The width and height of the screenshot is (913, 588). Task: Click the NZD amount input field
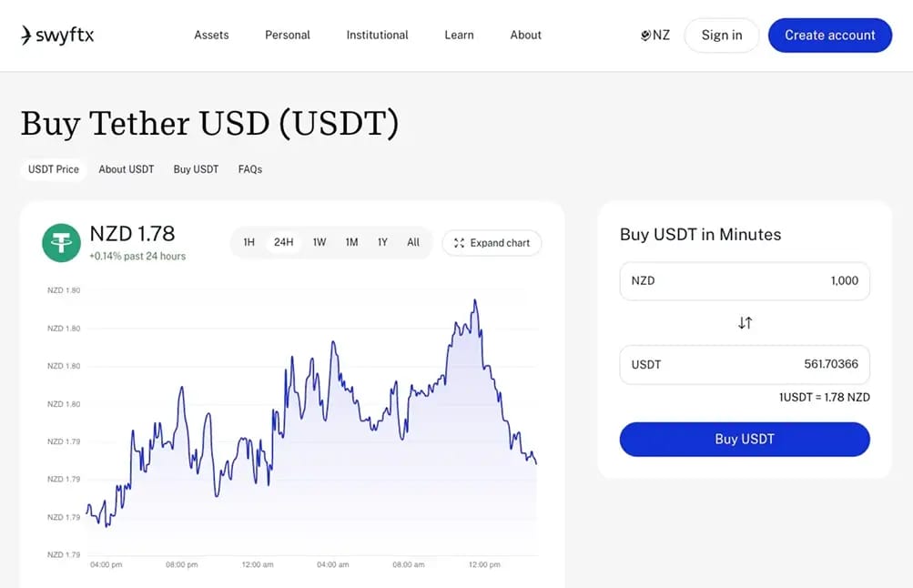pyautogui.click(x=745, y=280)
